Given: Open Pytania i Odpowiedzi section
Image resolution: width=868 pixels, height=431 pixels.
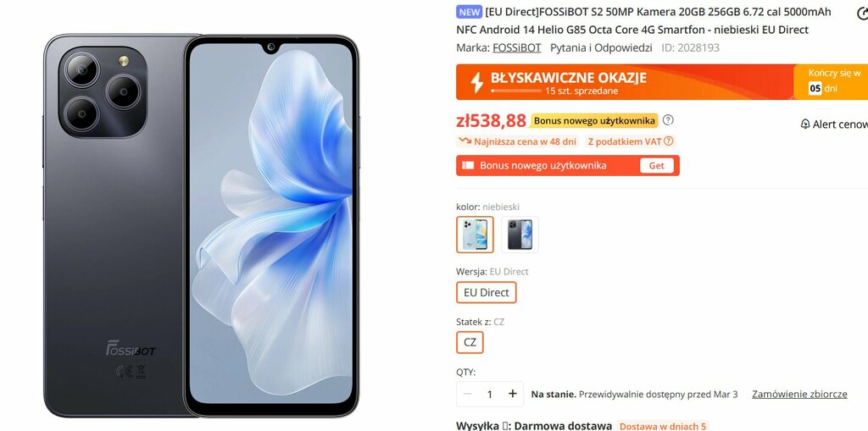Looking at the screenshot, I should 601,47.
